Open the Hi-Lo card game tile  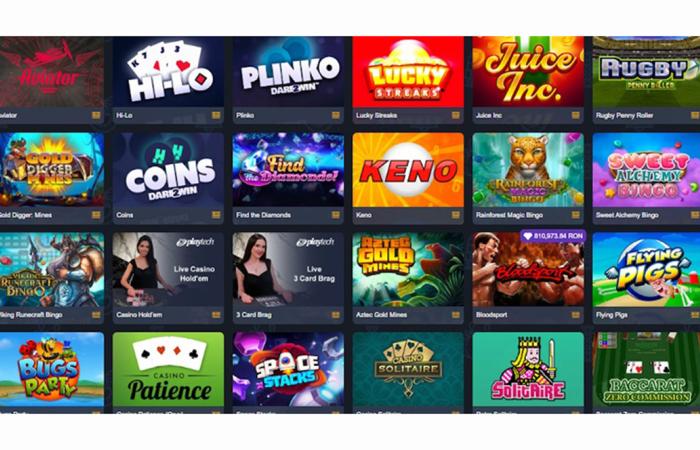(x=168, y=72)
